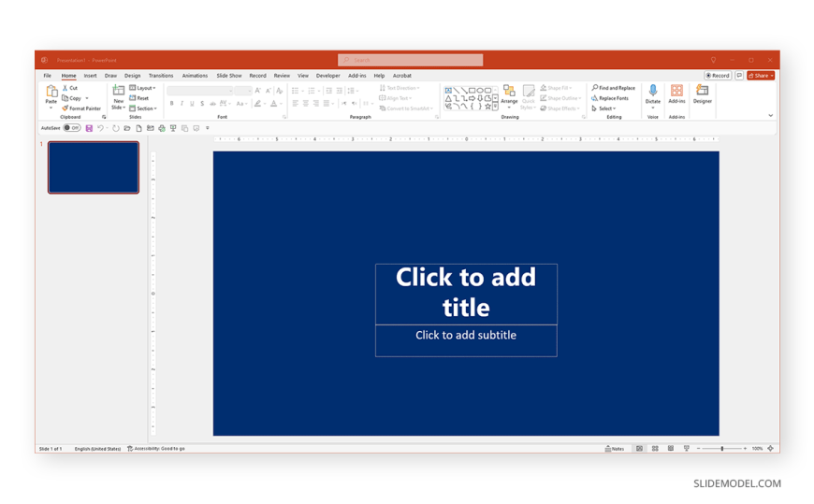Click English (United States) language indicator
This screenshot has height=504, width=814.
(97, 449)
